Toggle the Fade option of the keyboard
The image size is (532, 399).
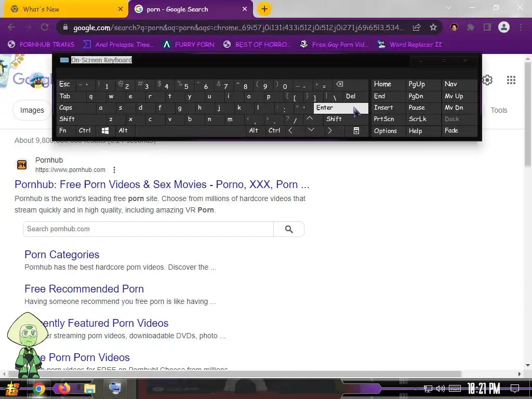pyautogui.click(x=459, y=130)
